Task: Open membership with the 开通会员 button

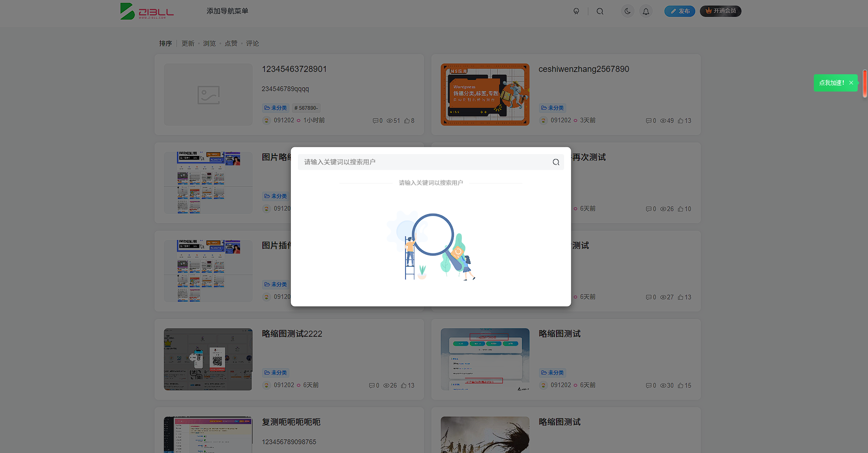Action: 720,11
